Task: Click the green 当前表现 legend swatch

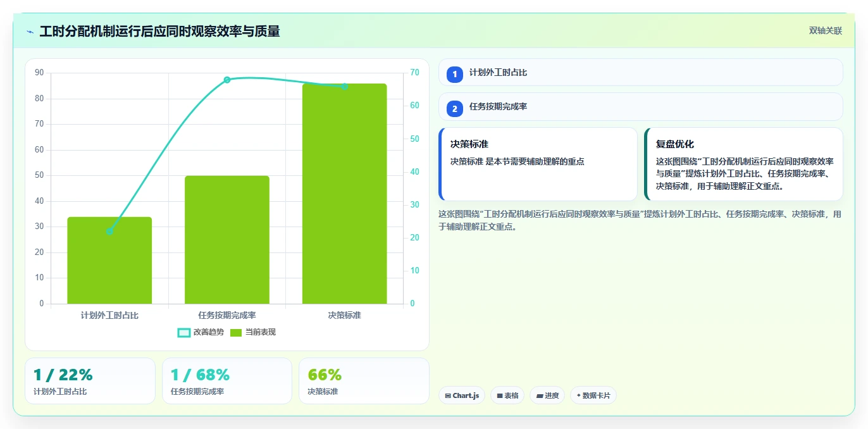Action: coord(236,333)
